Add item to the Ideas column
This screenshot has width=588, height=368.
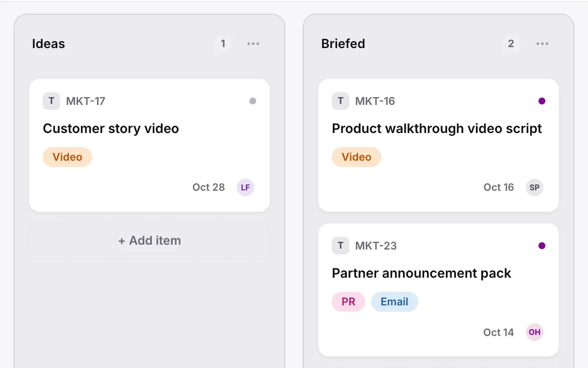pyautogui.click(x=149, y=240)
